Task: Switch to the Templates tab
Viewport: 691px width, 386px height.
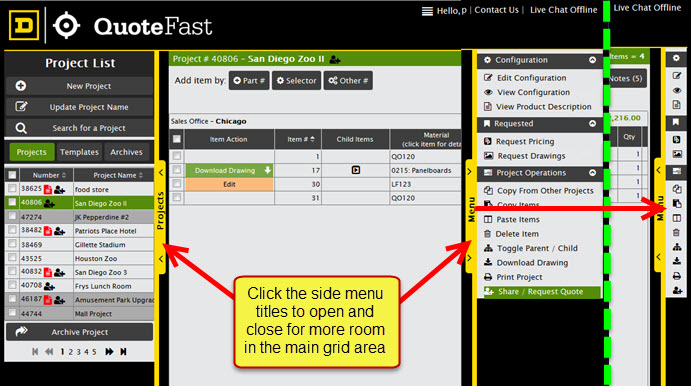Action: coord(79,152)
